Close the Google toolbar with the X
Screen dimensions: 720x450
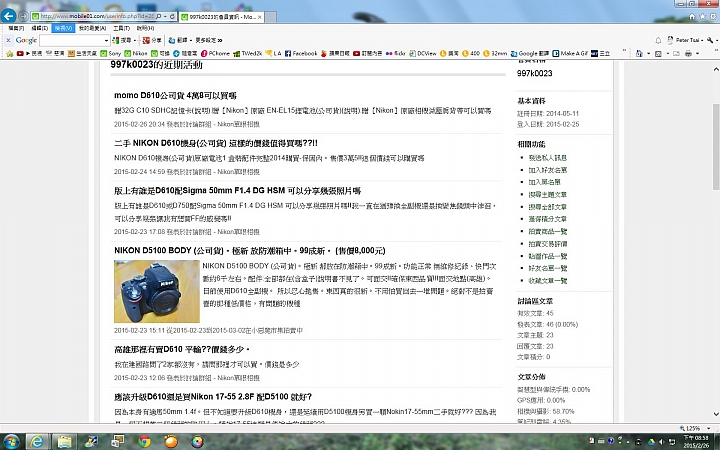tap(8, 40)
